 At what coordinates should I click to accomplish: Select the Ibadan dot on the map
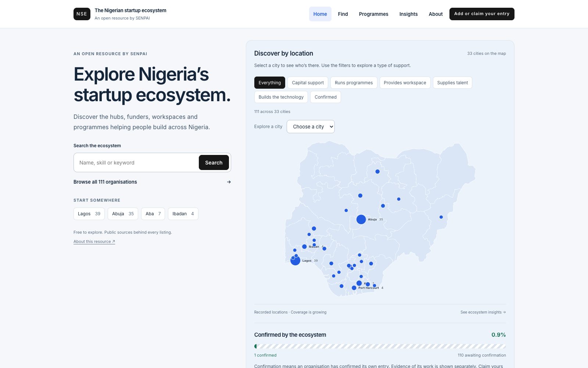tap(304, 247)
